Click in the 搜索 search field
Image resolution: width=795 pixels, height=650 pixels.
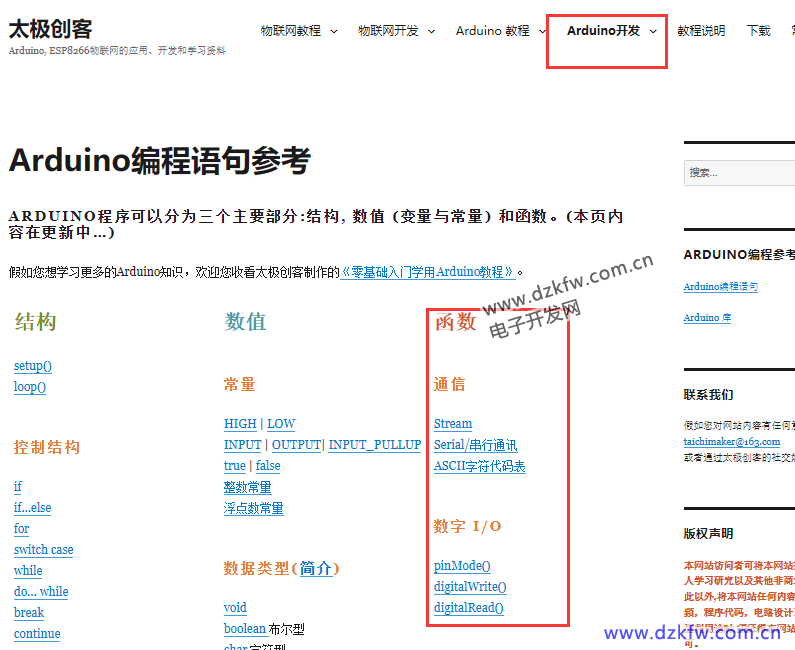(x=740, y=172)
